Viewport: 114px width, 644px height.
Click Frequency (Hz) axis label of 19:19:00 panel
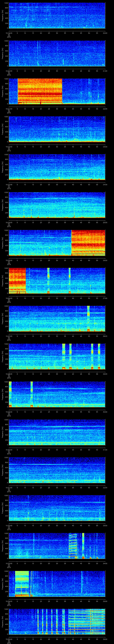(x=3, y=16)
